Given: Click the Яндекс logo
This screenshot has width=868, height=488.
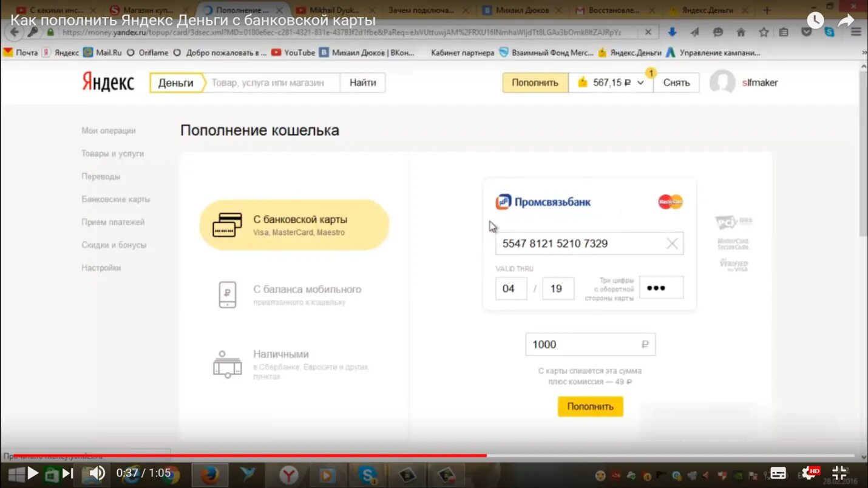Looking at the screenshot, I should (108, 82).
